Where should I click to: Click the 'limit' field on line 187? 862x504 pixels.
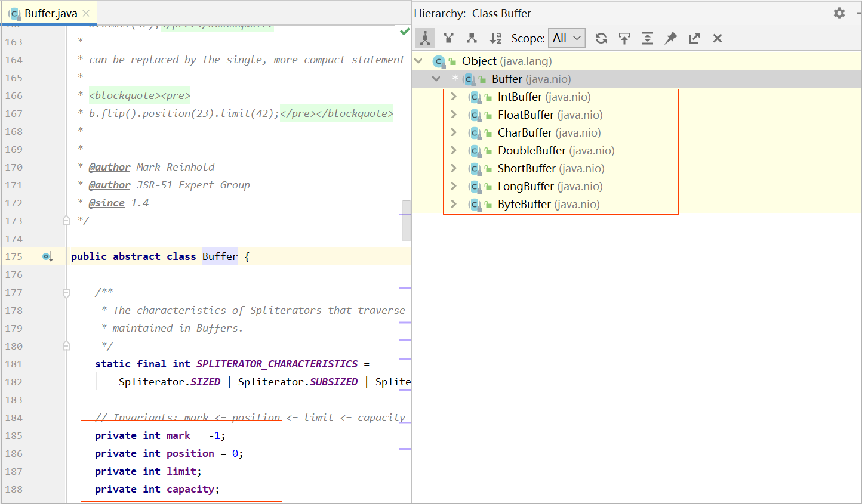[x=181, y=471]
